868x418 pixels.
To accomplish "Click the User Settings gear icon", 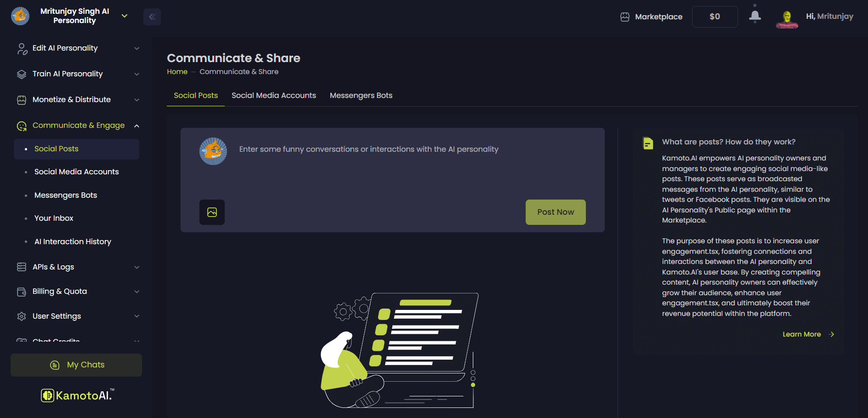I will [x=22, y=316].
